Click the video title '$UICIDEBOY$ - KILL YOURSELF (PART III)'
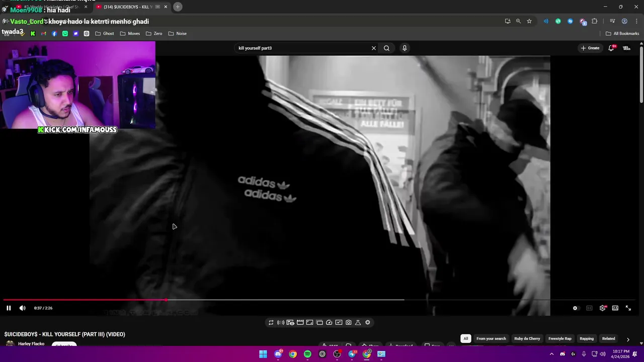 coord(64,334)
